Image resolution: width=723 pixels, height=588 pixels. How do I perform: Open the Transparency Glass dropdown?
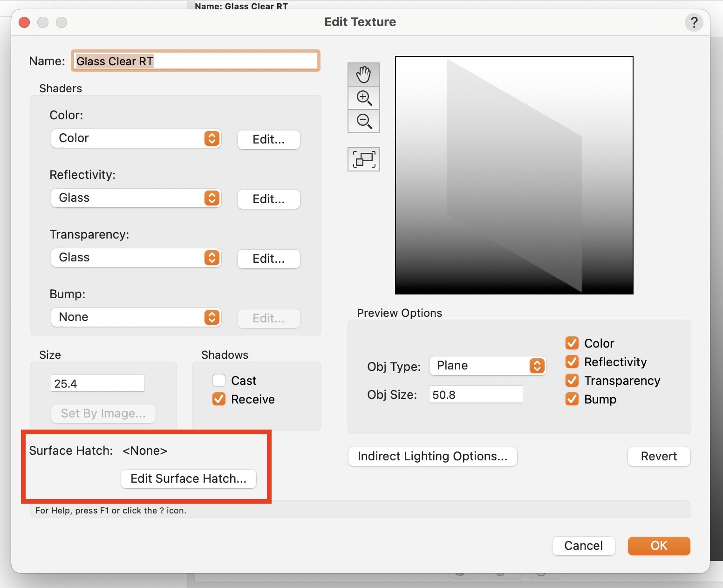(x=136, y=258)
